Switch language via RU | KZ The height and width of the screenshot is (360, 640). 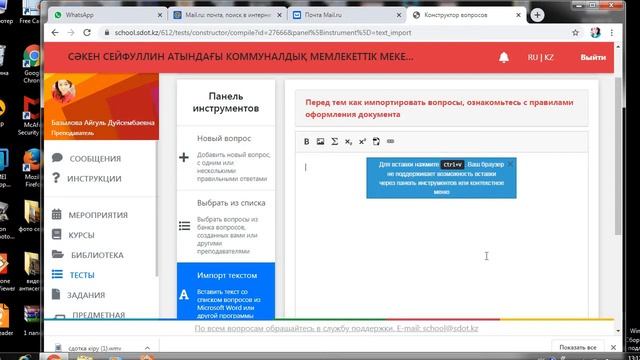click(x=540, y=58)
